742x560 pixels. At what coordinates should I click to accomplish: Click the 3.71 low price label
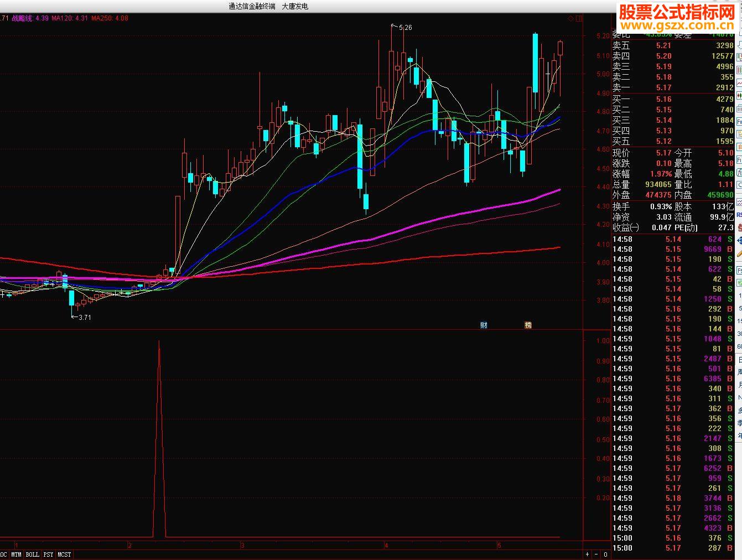[85, 317]
